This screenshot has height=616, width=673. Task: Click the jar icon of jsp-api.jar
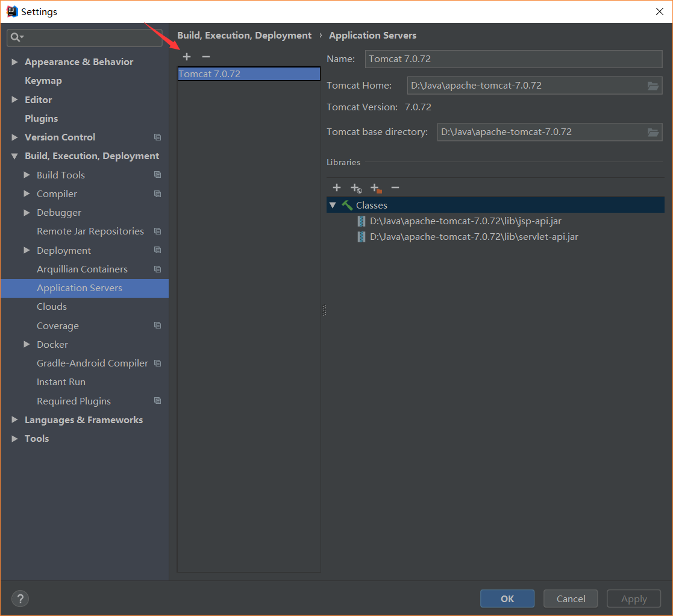tap(362, 221)
